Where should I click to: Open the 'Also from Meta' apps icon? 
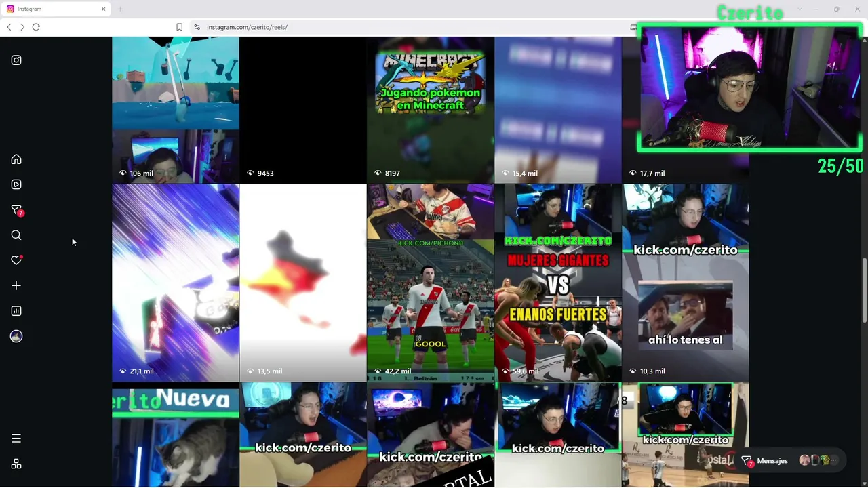click(x=16, y=464)
